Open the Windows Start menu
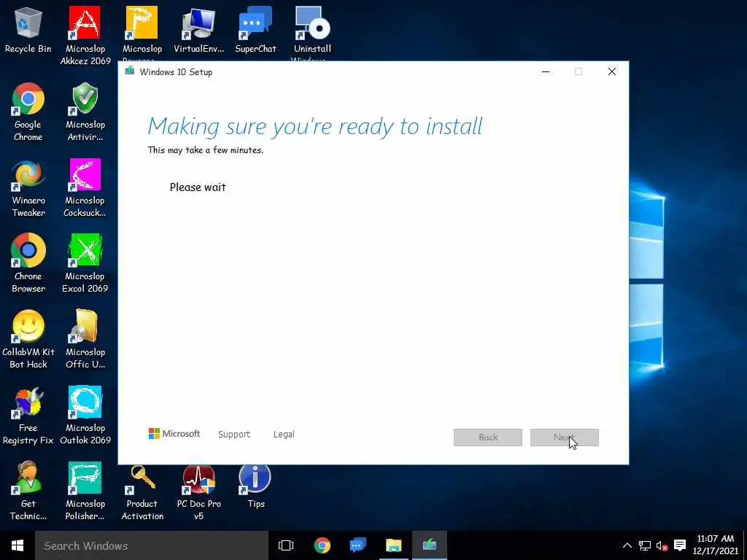 pos(18,545)
